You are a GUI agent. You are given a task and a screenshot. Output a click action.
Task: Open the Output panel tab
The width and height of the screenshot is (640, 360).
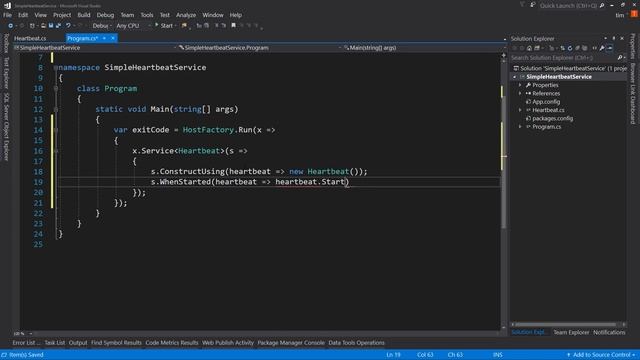[x=78, y=343]
